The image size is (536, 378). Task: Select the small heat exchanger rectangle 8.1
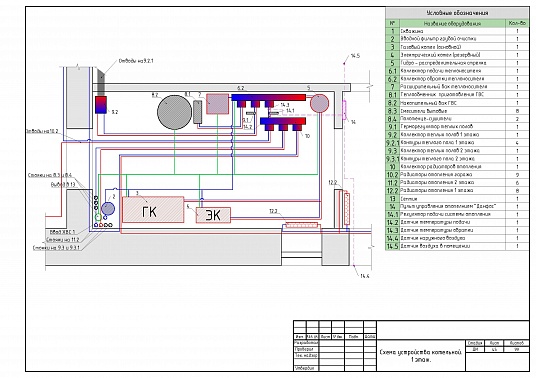(198, 112)
